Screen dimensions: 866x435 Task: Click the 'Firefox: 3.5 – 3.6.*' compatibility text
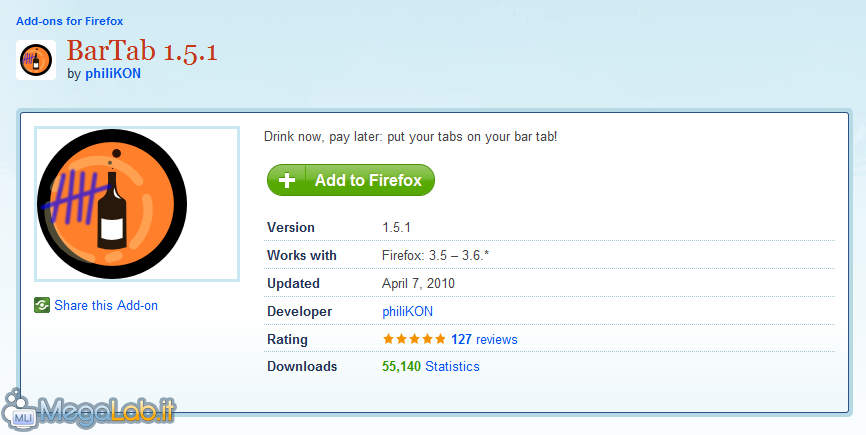click(x=436, y=256)
